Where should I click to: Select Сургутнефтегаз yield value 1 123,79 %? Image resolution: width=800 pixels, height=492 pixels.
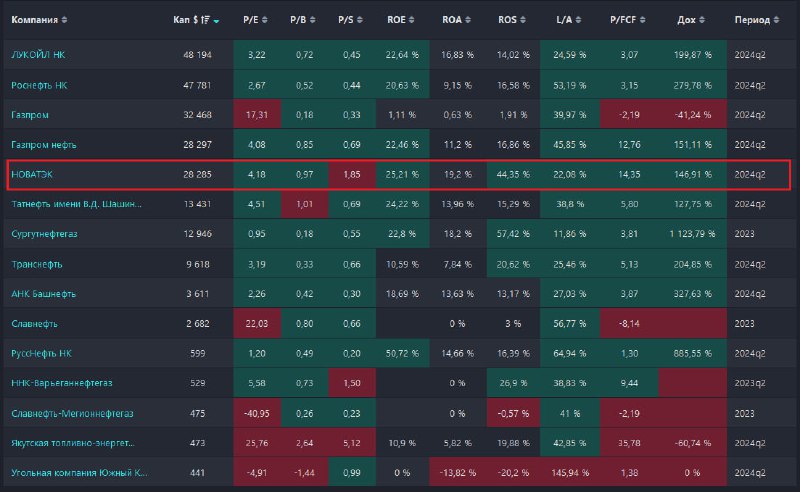[692, 234]
